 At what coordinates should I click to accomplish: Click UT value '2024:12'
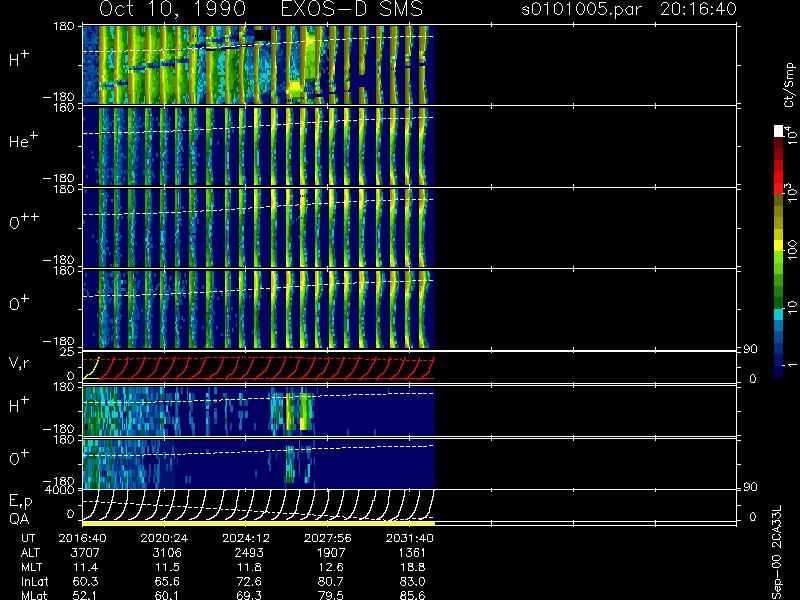246,538
